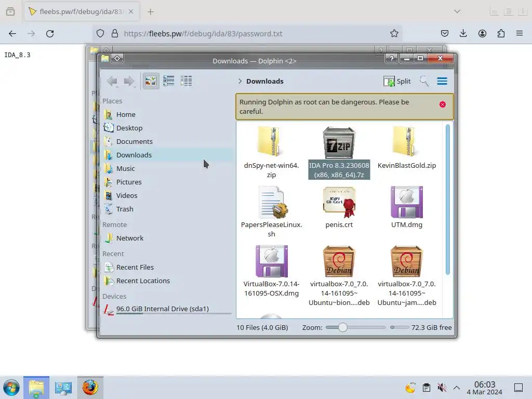The image size is (532, 399).
Task: Switch Dolphin to Compact view mode
Action: (x=169, y=81)
